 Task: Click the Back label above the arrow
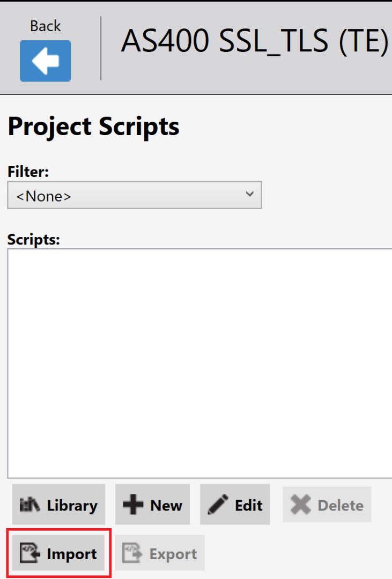click(x=45, y=25)
